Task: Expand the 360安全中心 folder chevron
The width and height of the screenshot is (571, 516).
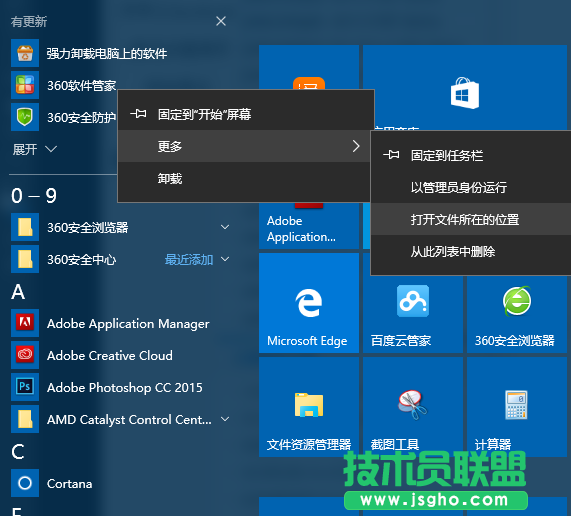Action: [x=225, y=259]
